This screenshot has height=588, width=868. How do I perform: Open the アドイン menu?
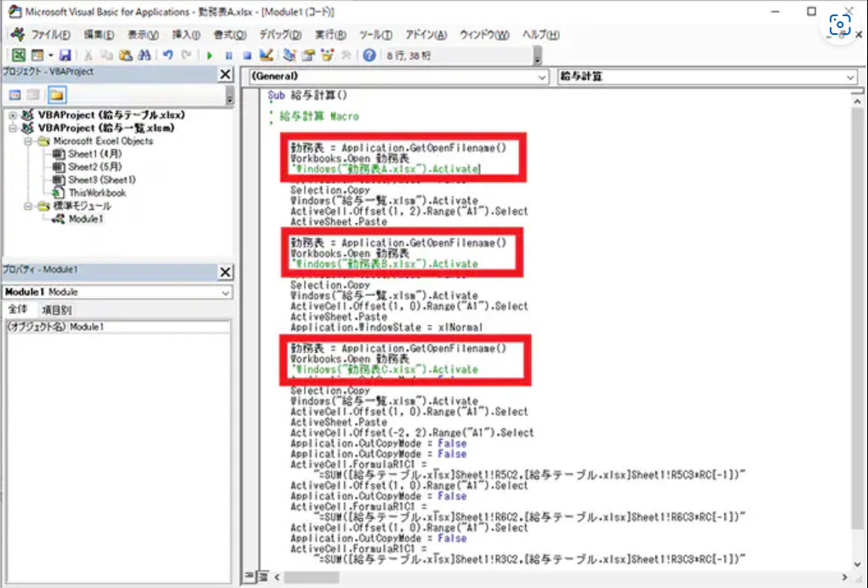pos(425,34)
